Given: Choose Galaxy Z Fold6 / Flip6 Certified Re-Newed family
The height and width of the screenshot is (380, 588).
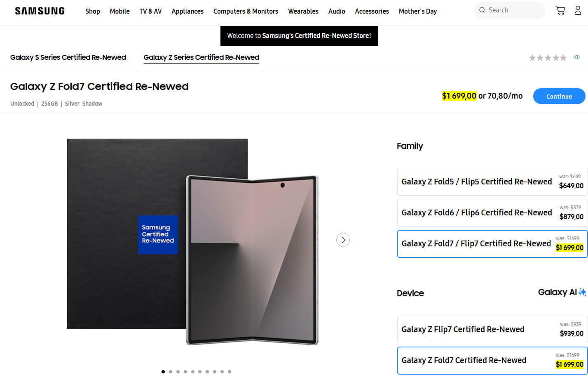Looking at the screenshot, I should [492, 212].
